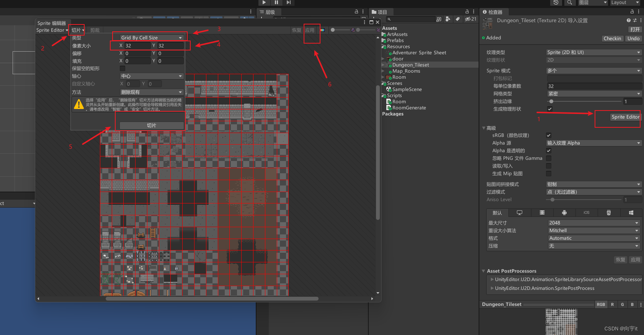Toggle the 生成物理形状 checkbox
644x335 pixels.
click(x=550, y=109)
